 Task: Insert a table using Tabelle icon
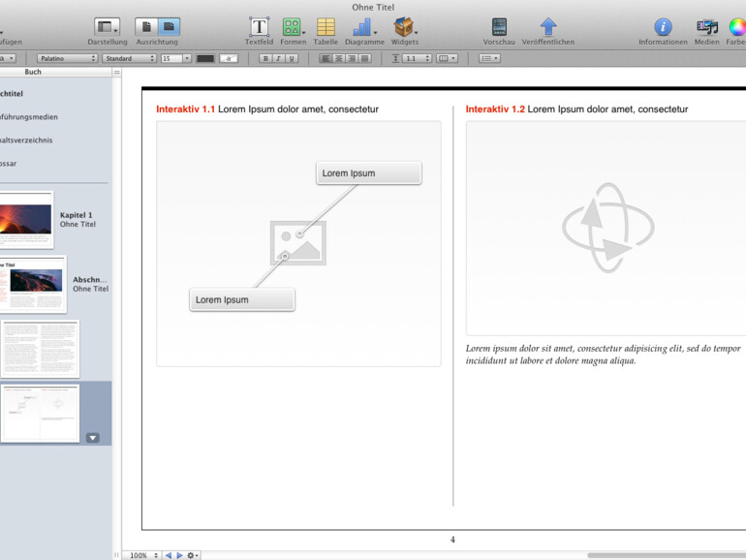(326, 27)
